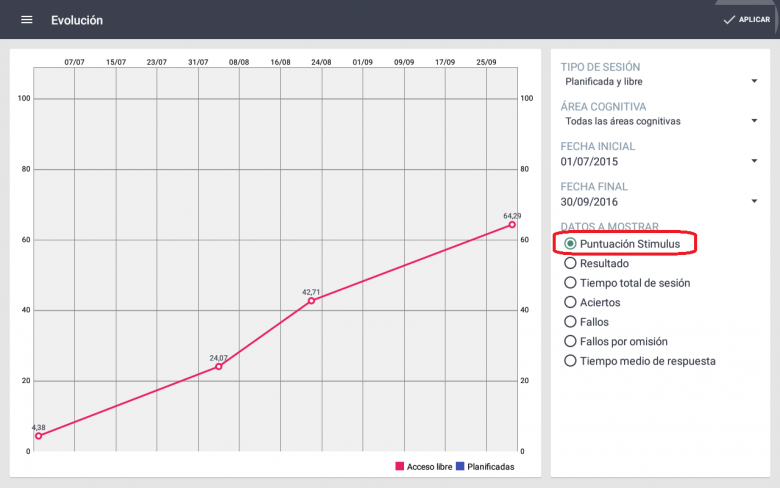Select the Aciertos radio button
This screenshot has width=780, height=488.
(570, 302)
